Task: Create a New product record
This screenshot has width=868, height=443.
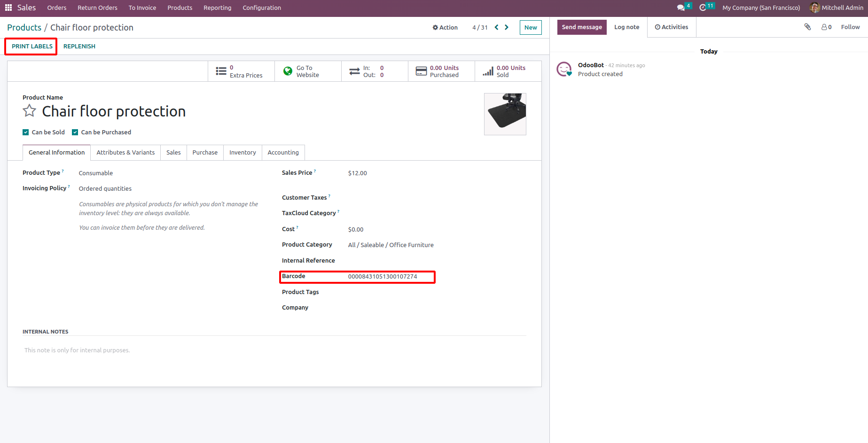Action: click(531, 27)
